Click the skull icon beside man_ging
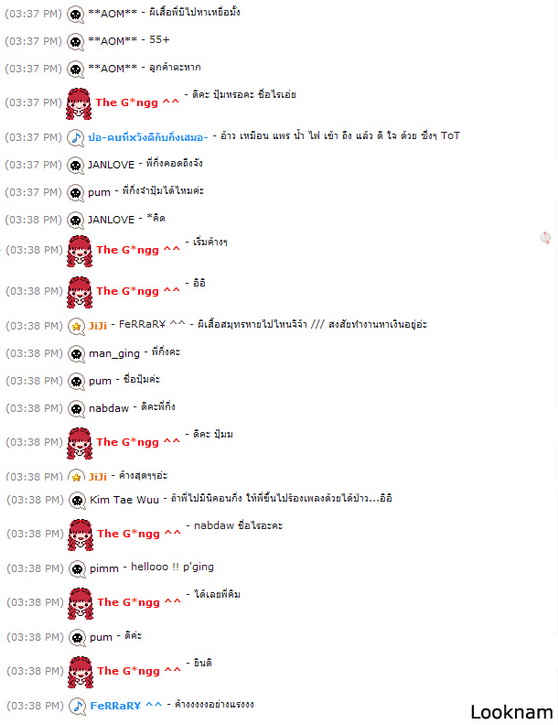The image size is (558, 725). [x=76, y=354]
